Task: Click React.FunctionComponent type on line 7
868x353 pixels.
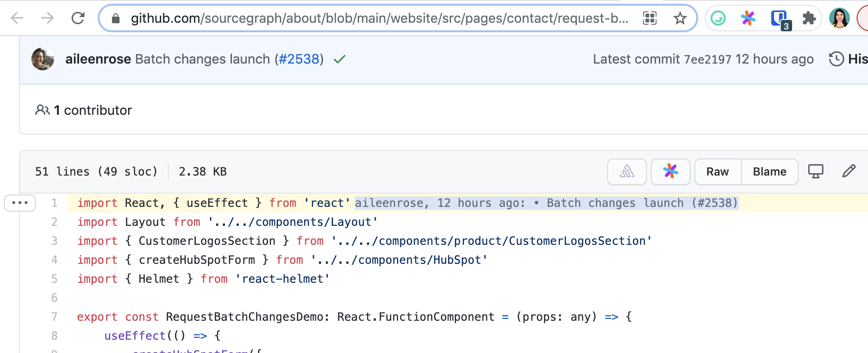Action: pos(416,317)
